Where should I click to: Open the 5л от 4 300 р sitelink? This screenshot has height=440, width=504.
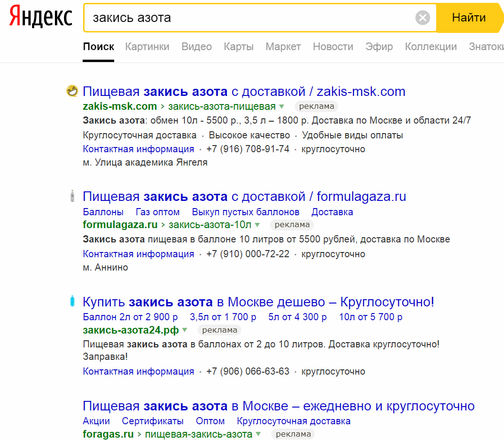297,317
